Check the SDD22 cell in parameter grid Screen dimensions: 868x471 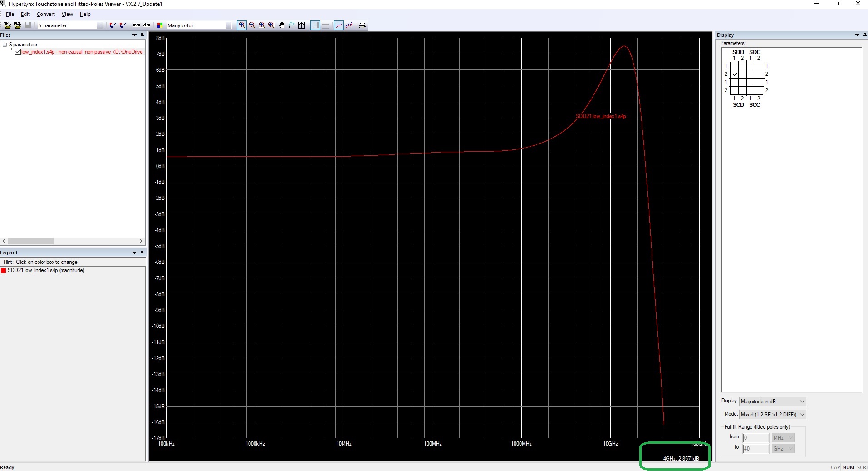click(x=743, y=74)
